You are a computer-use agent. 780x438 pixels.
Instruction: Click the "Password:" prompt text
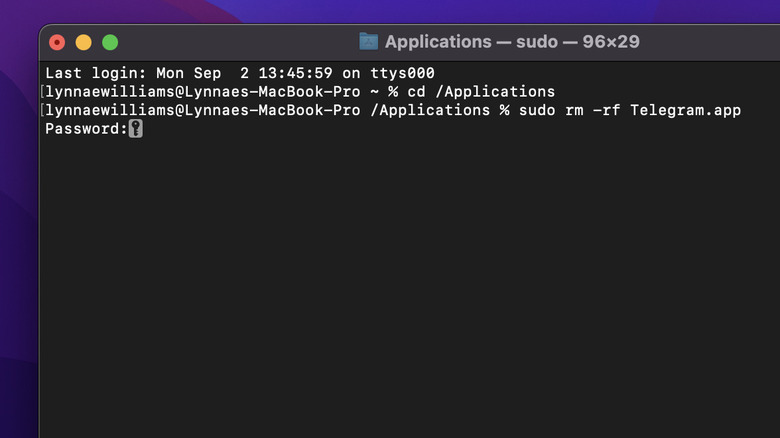[x=86, y=129]
